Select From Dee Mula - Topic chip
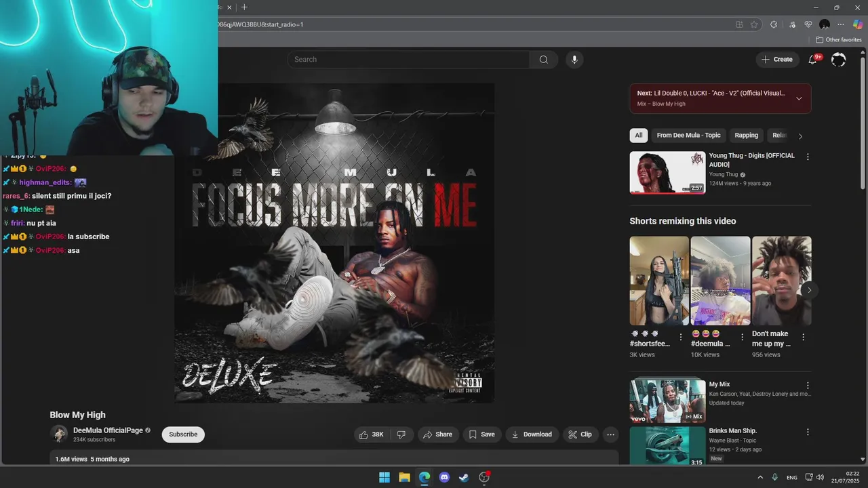Viewport: 868px width, 488px height. 688,136
